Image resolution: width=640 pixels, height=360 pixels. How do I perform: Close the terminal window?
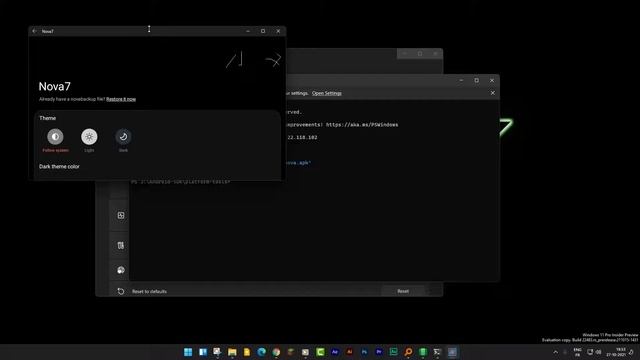492,80
